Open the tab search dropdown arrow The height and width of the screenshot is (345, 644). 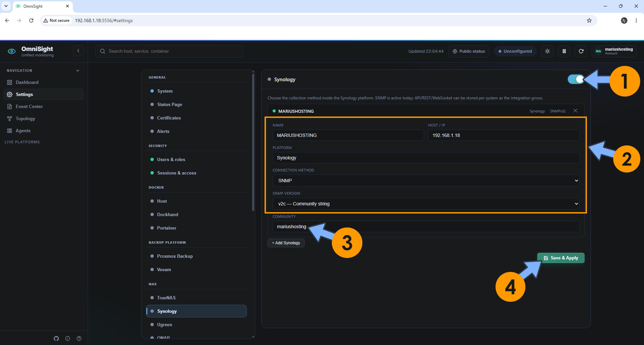pyautogui.click(x=6, y=6)
